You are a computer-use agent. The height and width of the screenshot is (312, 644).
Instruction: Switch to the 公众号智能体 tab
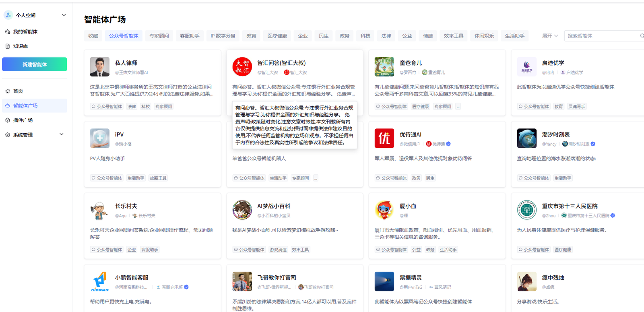coord(124,36)
